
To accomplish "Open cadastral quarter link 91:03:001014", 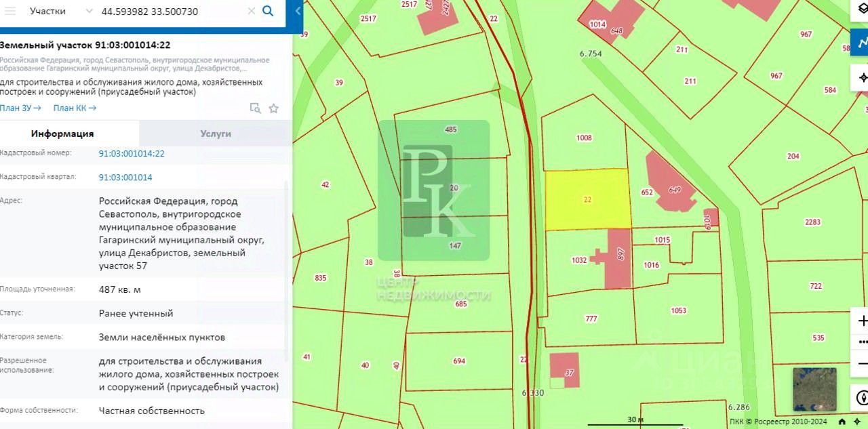I will [125, 178].
